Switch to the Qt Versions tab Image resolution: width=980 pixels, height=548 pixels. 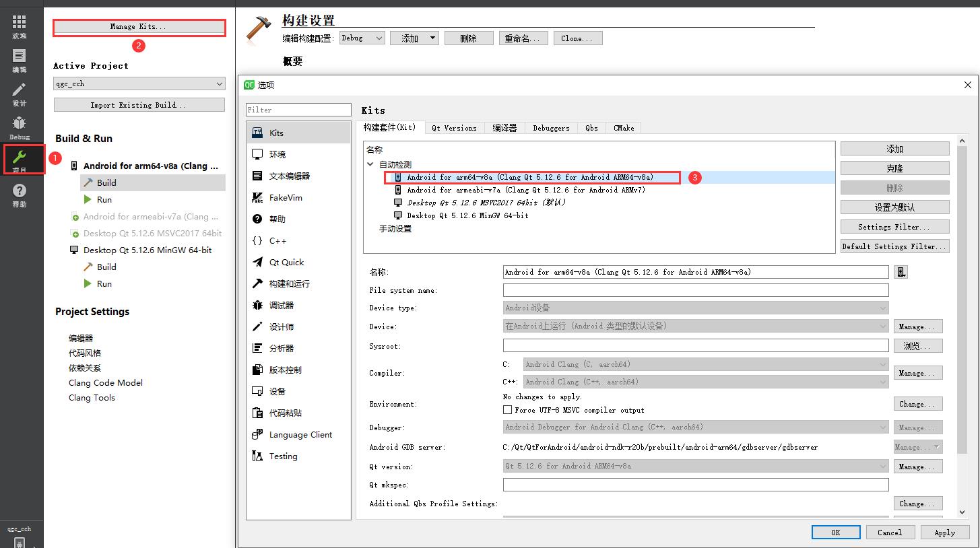pos(454,128)
